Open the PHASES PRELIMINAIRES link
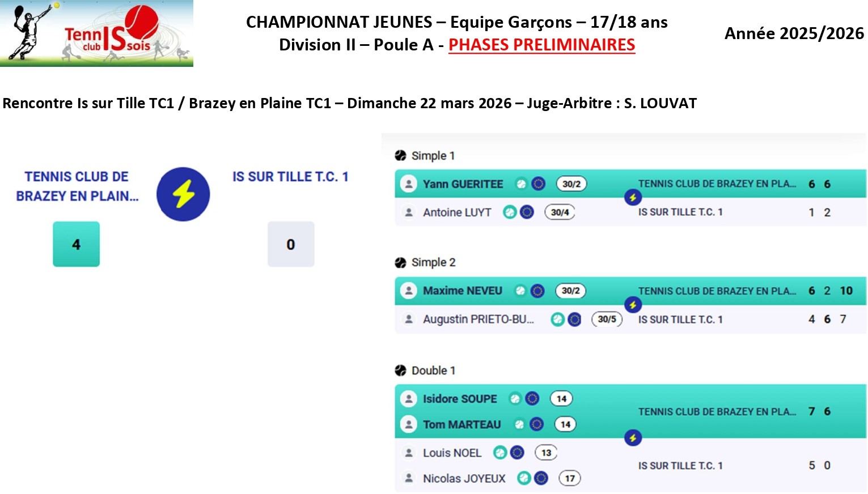Viewport: 868px width, 494px height. [541, 45]
